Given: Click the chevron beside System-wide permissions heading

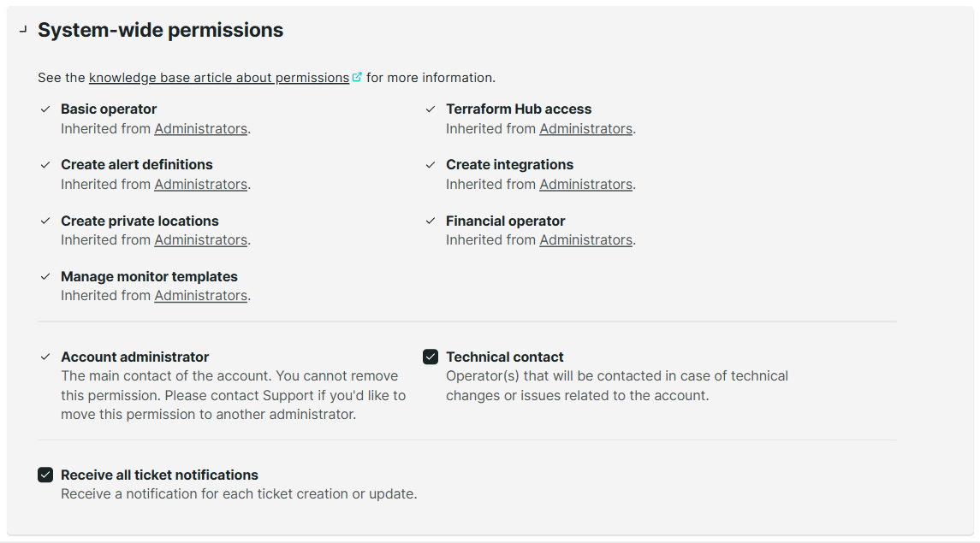Looking at the screenshot, I should pyautogui.click(x=21, y=29).
